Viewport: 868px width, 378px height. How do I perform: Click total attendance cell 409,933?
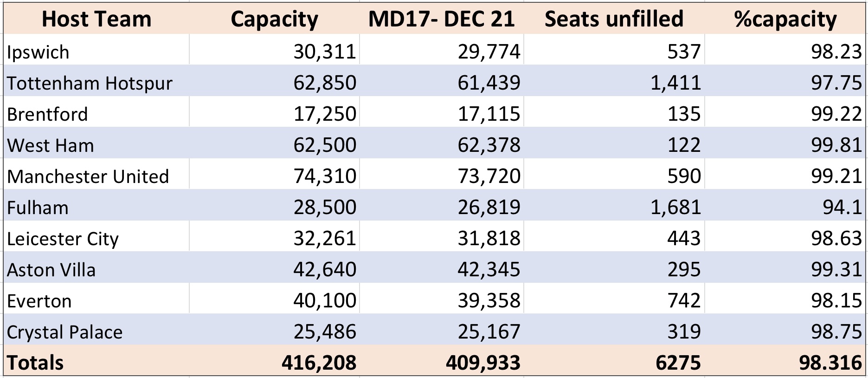click(442, 361)
